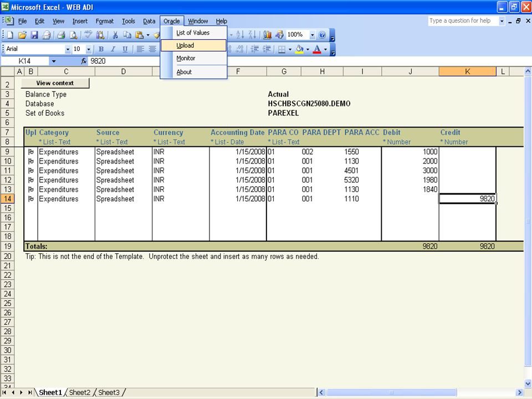Open Print Preview icon
Screen dimensions: 532x399
[x=73, y=34]
